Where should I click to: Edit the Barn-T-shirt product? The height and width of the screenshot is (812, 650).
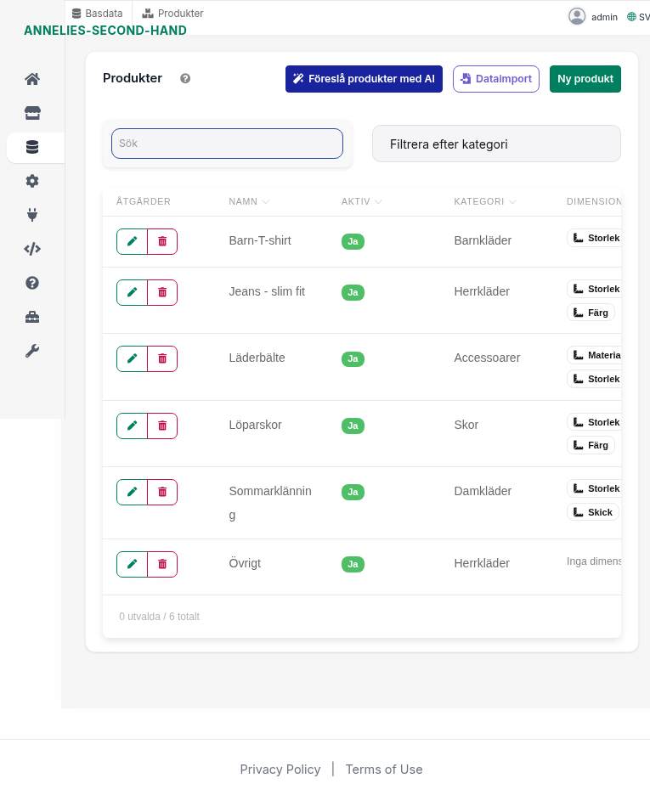pyautogui.click(x=132, y=241)
